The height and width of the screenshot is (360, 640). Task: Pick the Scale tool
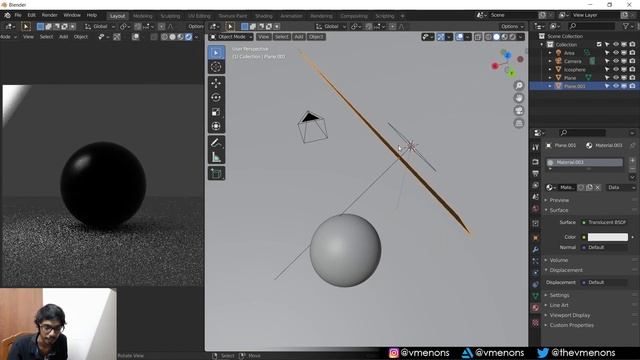pyautogui.click(x=216, y=112)
